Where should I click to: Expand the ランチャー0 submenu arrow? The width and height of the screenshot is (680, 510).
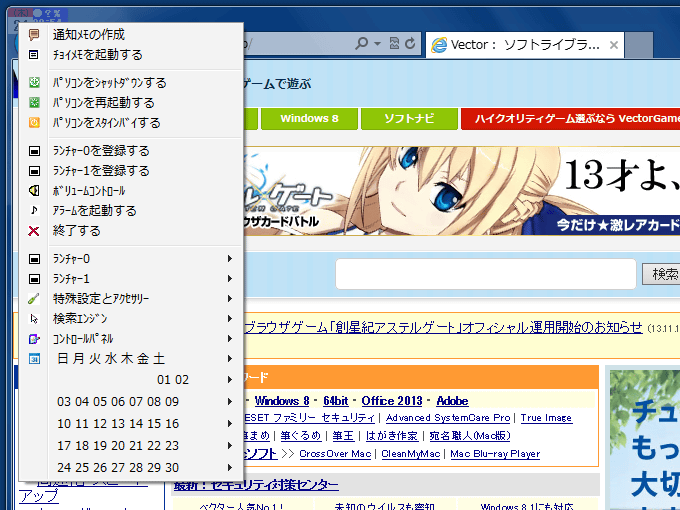(x=230, y=259)
